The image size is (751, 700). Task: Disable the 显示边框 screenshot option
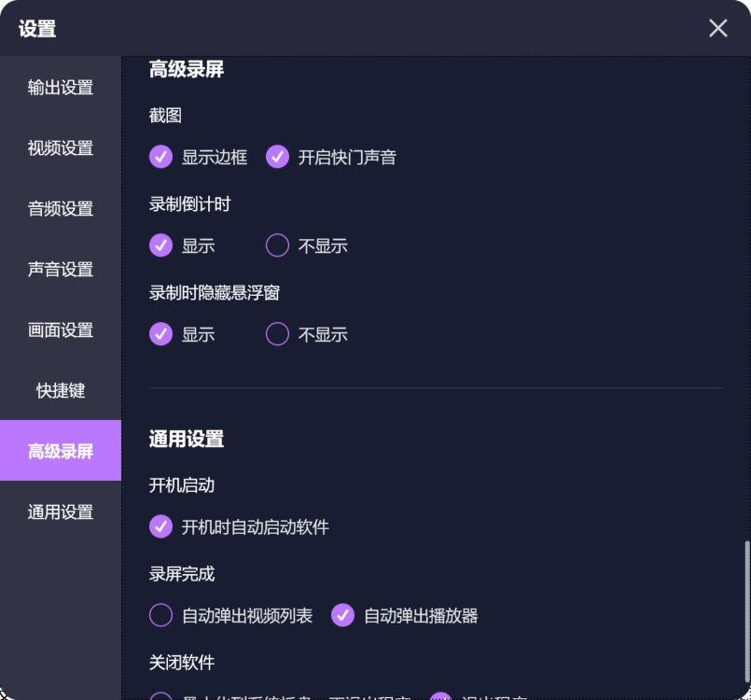(x=160, y=157)
